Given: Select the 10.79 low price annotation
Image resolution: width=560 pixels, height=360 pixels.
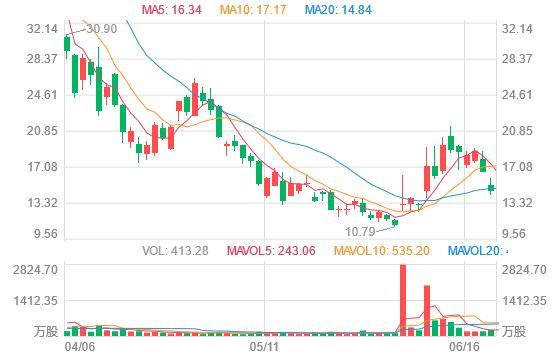Looking at the screenshot, I should tap(360, 232).
